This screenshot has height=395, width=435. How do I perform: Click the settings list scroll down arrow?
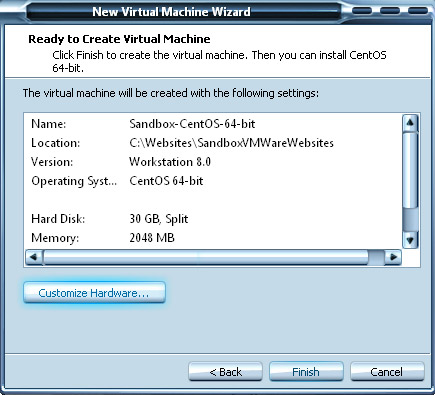pos(410,240)
